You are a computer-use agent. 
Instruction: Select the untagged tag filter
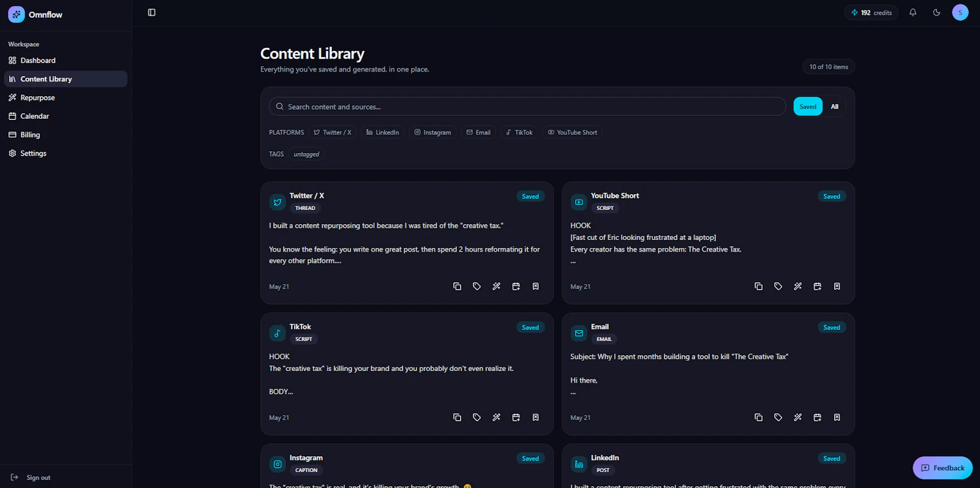[306, 154]
